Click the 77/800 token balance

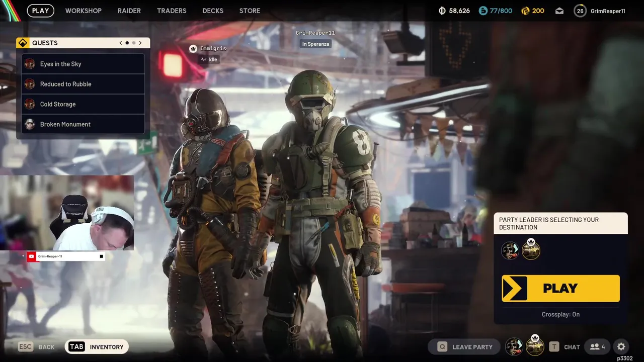click(501, 11)
